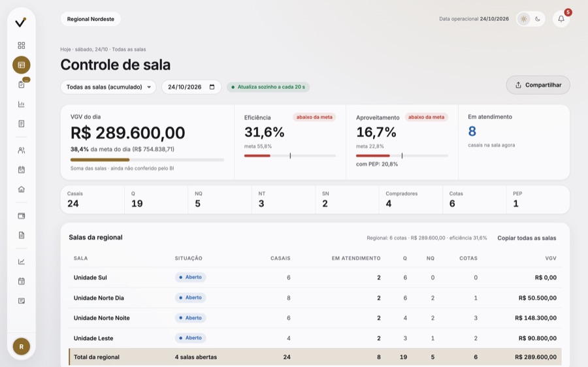The width and height of the screenshot is (588, 367).
Task: Click VGV value R$ 50.500,00
Action: [538, 298]
